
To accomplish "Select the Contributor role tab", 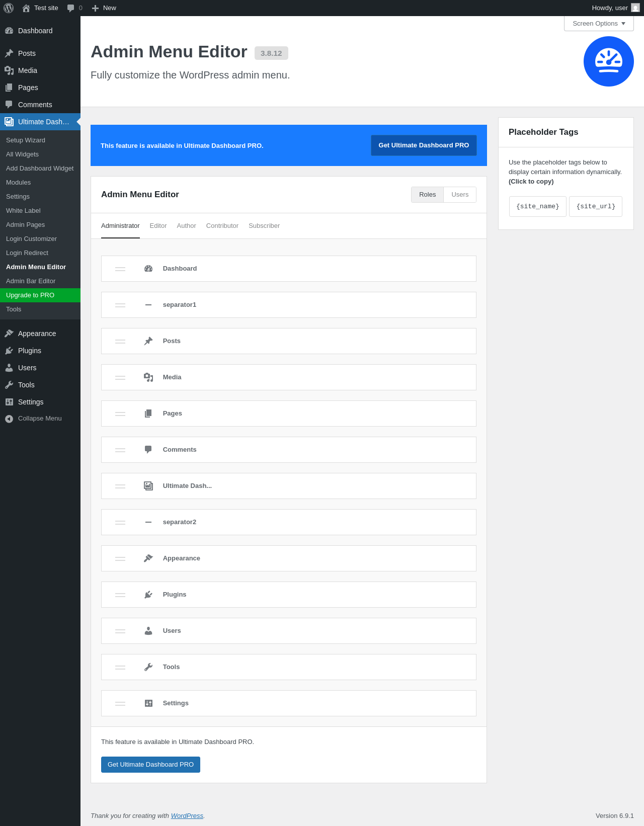I will click(222, 226).
